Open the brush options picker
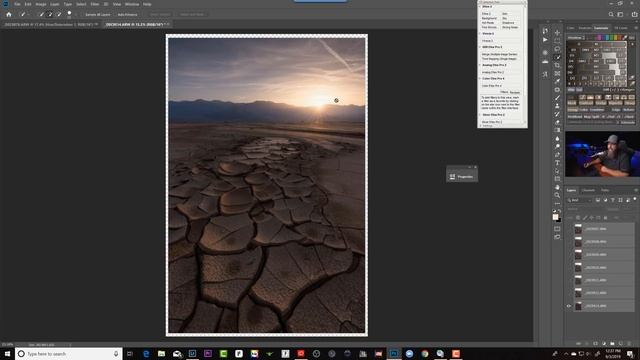 click(x=69, y=14)
